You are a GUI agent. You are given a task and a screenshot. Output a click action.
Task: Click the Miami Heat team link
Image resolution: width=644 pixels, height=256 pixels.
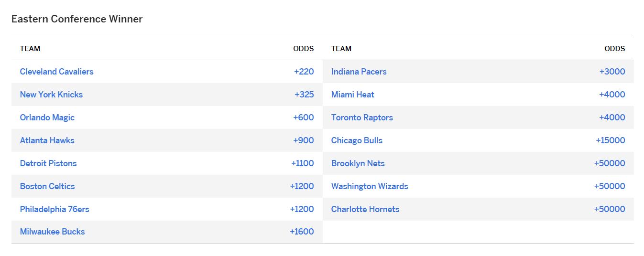(x=352, y=95)
